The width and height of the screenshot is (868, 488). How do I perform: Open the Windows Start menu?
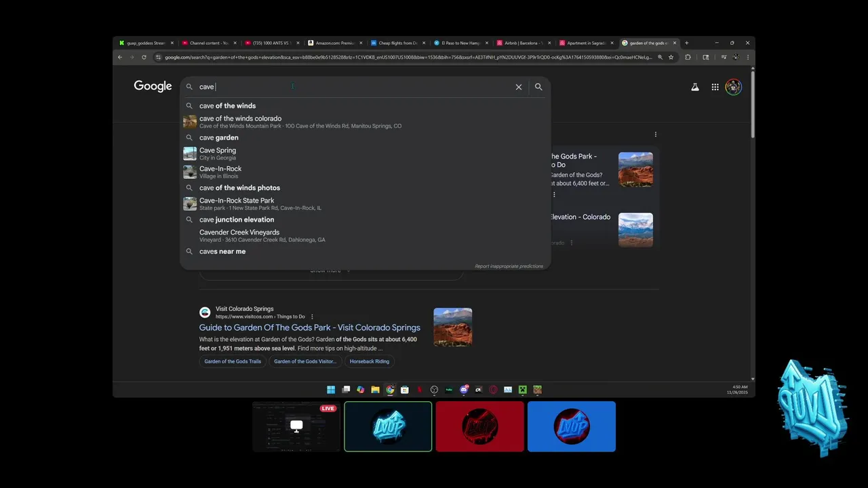point(331,390)
